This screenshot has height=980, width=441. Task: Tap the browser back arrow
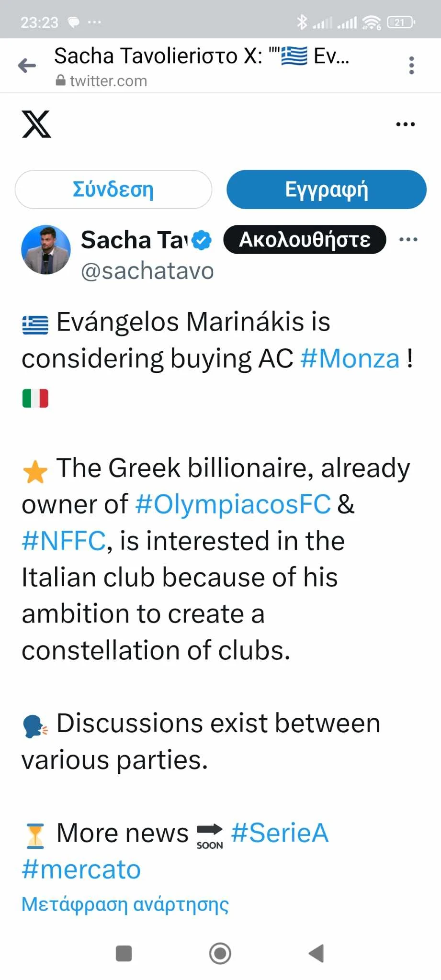coord(27,66)
